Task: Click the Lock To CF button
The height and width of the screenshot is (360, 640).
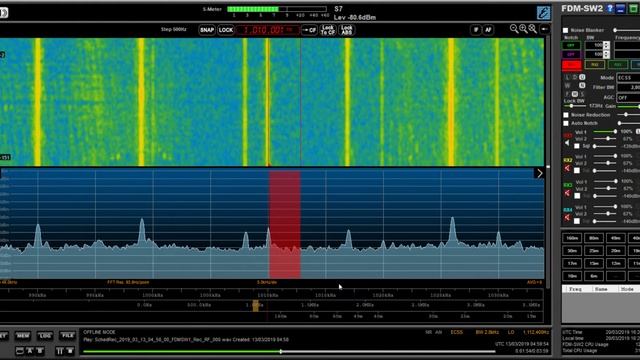Action: tap(328, 30)
